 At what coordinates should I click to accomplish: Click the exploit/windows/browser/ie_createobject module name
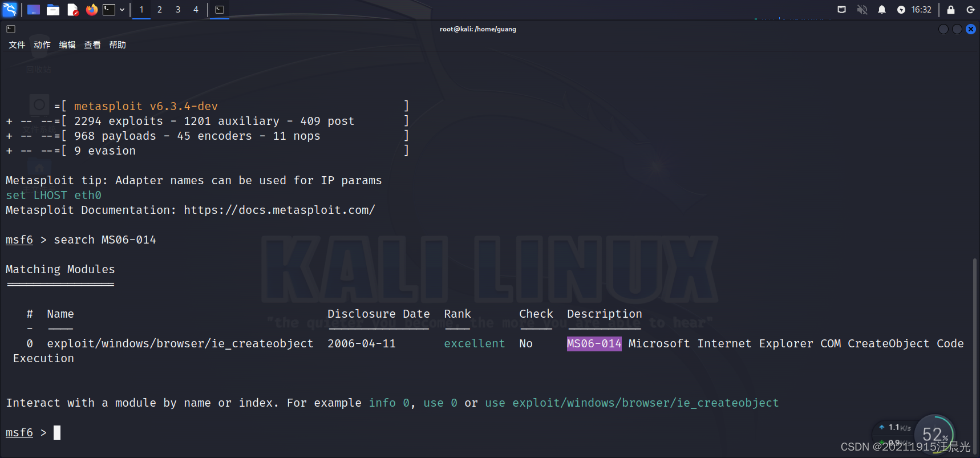(x=180, y=343)
